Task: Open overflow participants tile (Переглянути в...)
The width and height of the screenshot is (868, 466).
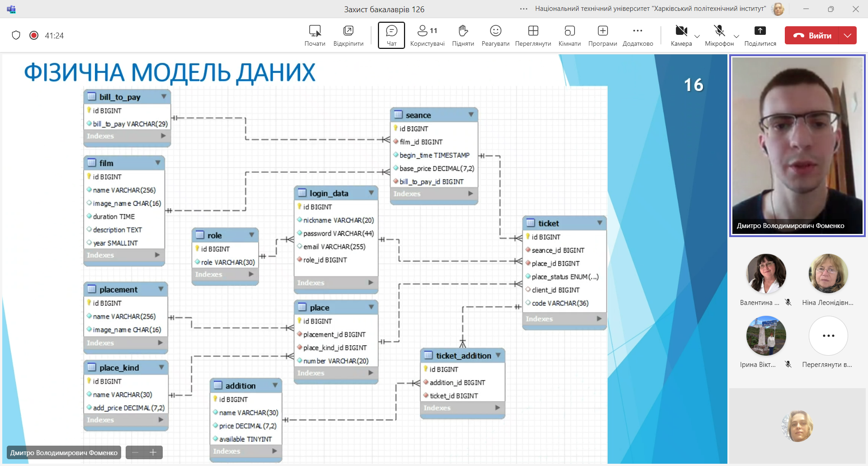Action: (828, 336)
